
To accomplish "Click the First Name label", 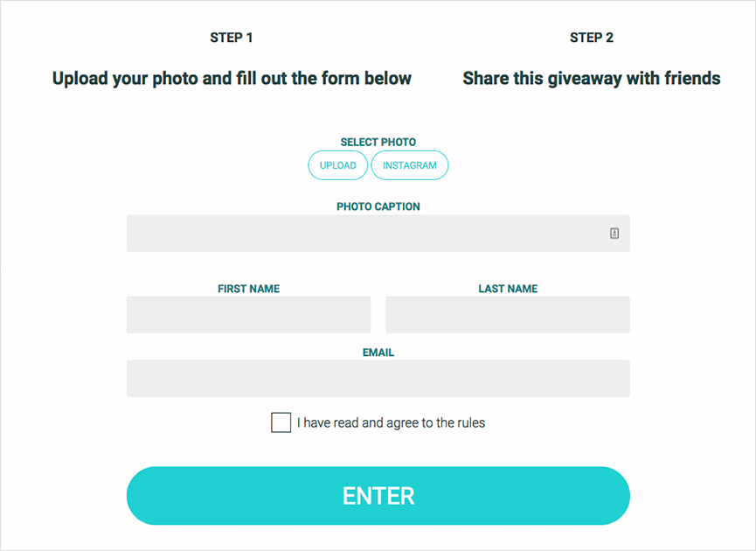I will [x=248, y=289].
